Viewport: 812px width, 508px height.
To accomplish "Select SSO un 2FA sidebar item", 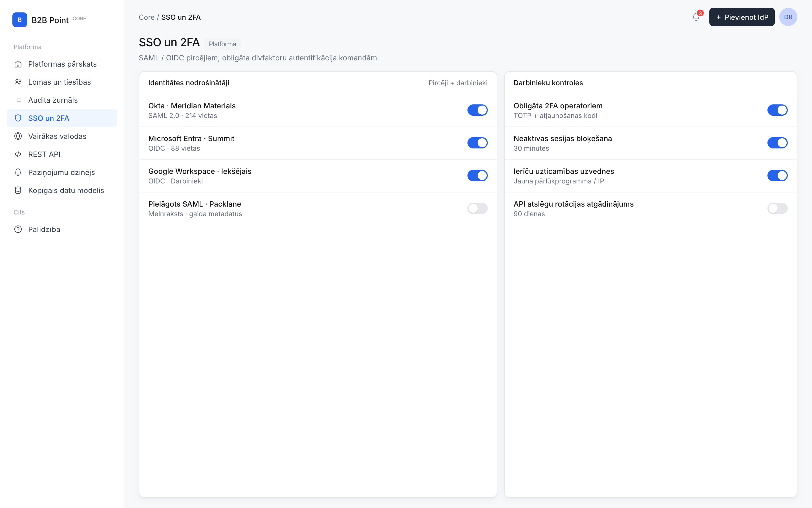I will click(x=62, y=118).
